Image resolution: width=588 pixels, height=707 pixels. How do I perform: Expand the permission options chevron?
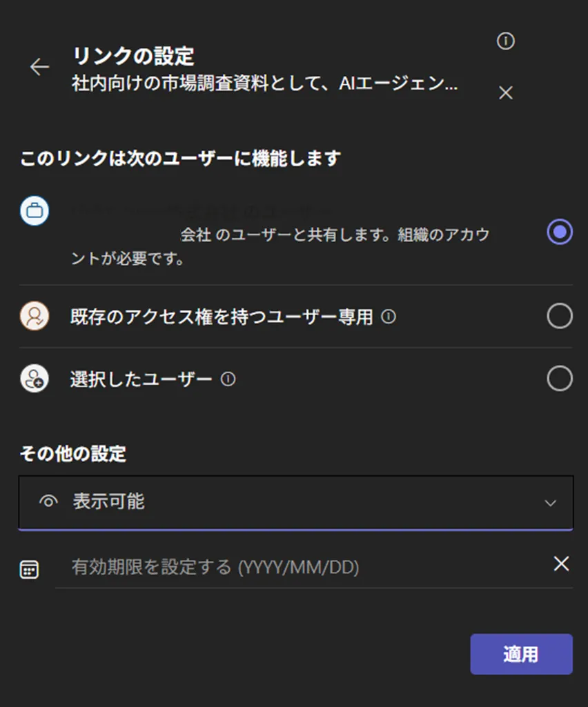[x=549, y=504]
